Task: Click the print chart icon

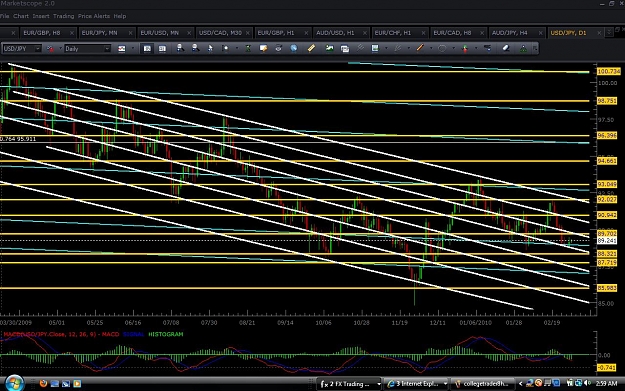Action: pos(278,48)
